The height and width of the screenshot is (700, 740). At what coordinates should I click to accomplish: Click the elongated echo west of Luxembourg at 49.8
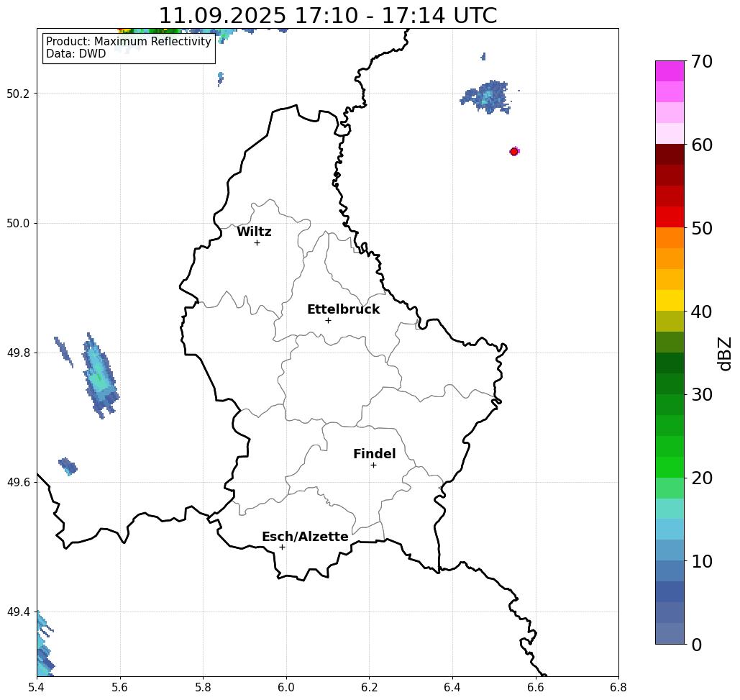click(99, 376)
